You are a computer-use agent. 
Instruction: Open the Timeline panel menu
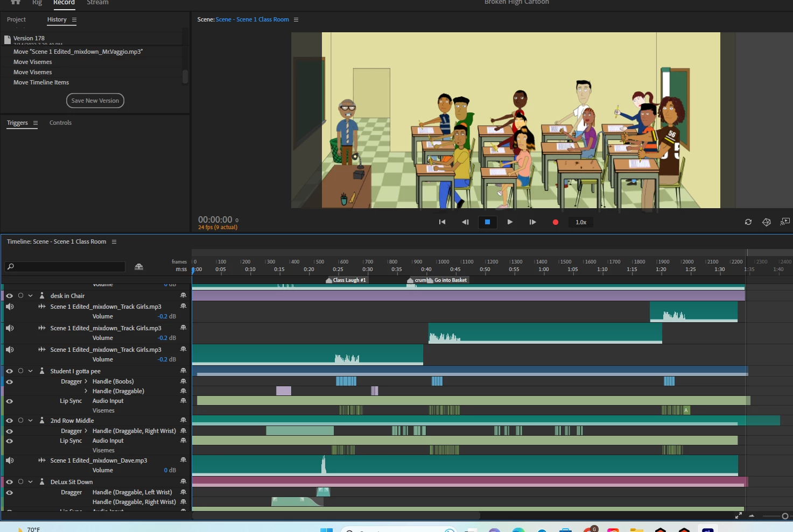(114, 242)
